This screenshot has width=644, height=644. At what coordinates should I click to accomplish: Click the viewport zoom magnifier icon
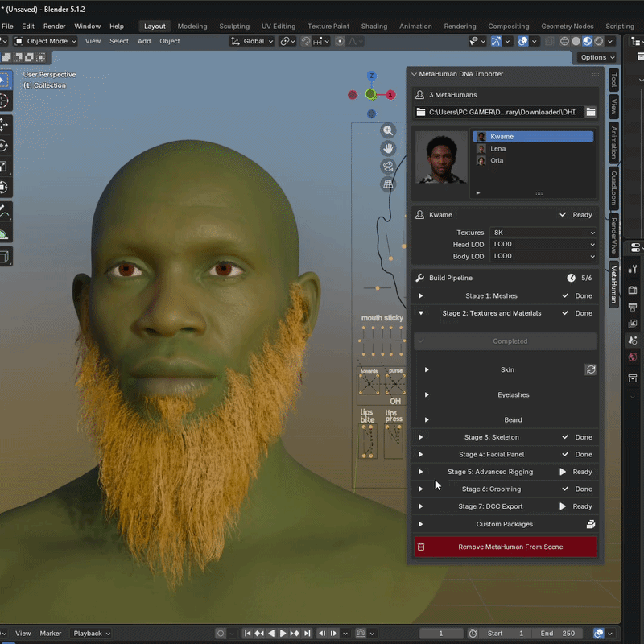(x=388, y=130)
